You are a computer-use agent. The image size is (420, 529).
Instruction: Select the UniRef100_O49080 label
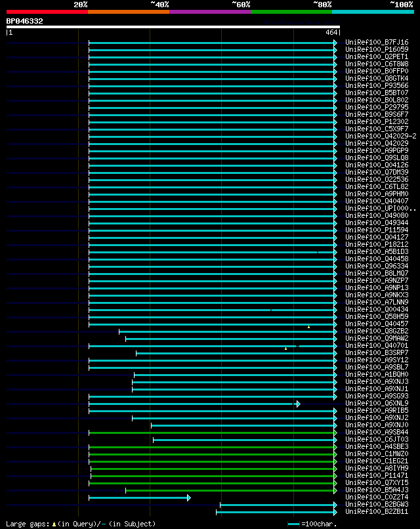377,215
